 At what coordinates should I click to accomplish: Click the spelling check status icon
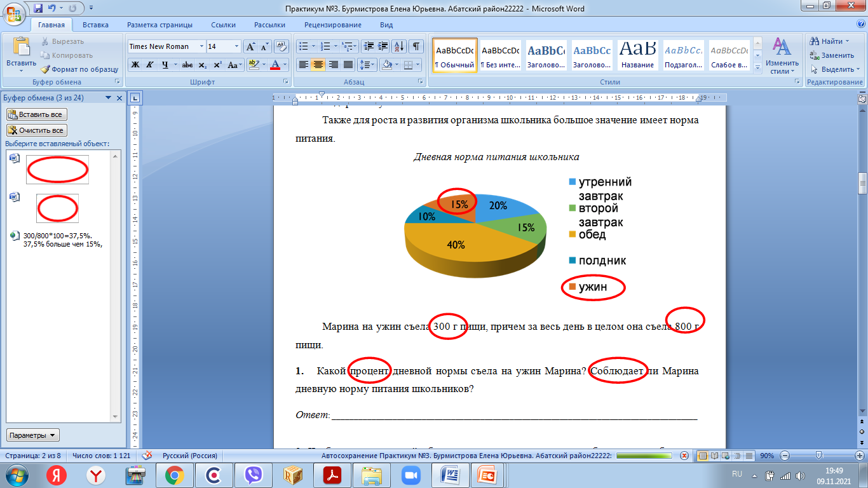tap(147, 456)
